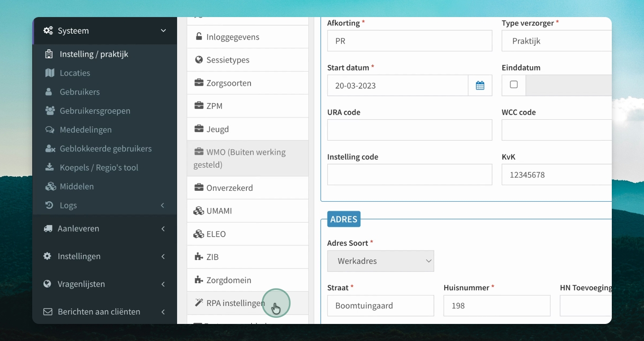Click the URA code input field
Viewport: 644px width, 341px height.
(x=410, y=130)
